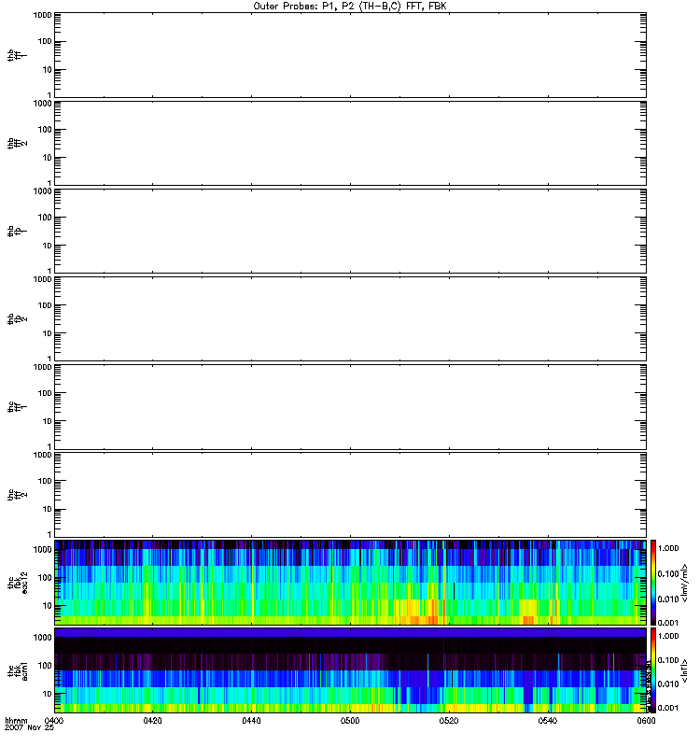Select the mV/m color scale bar
Image resolution: width=700 pixels, height=747 pixels.
coord(653,582)
